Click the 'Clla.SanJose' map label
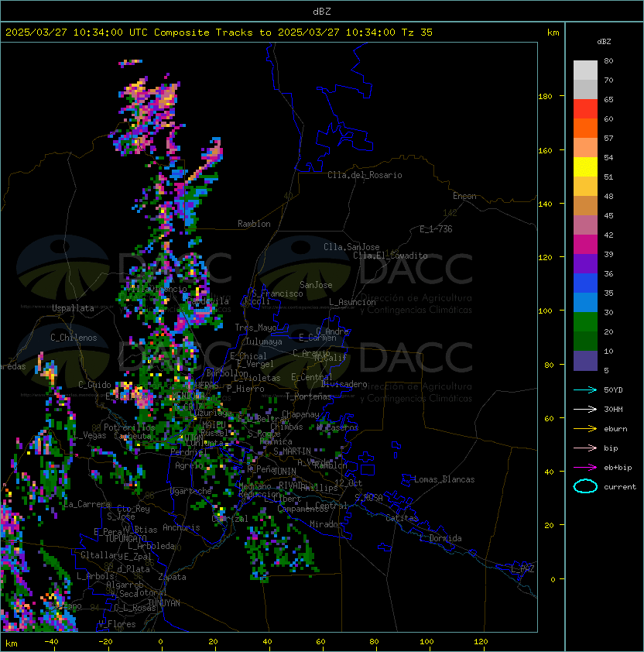This screenshot has height=652, width=644. (x=351, y=247)
